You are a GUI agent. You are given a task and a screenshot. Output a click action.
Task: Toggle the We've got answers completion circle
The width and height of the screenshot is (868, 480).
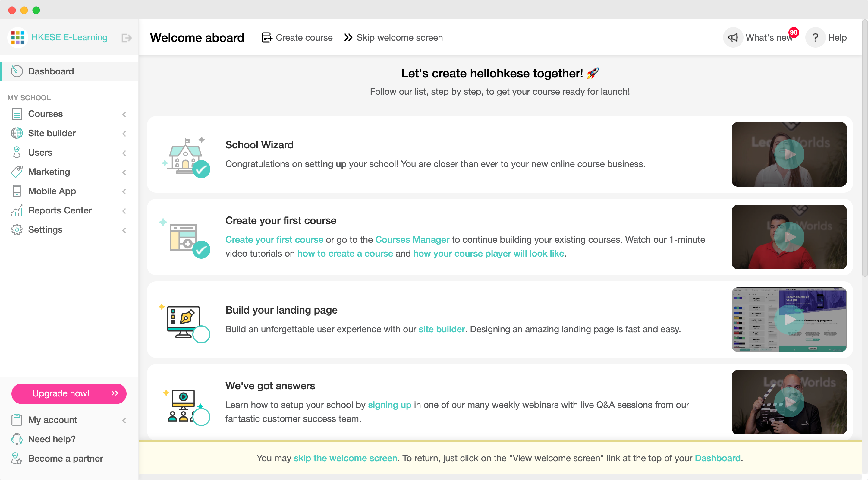coord(202,417)
